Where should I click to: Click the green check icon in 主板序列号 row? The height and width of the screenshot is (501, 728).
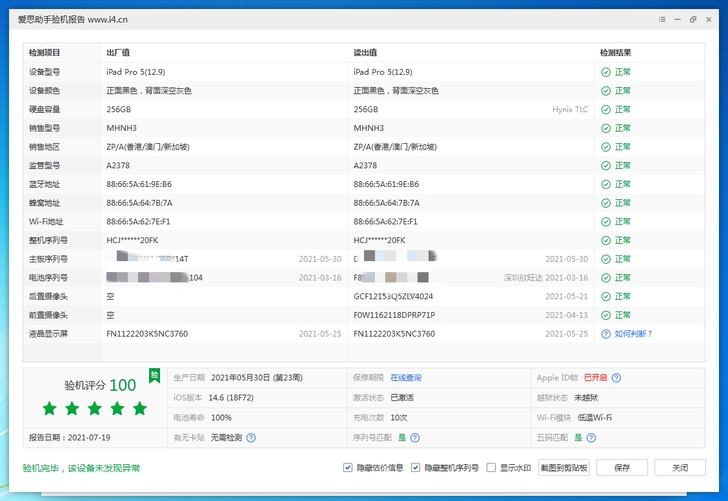pos(606,259)
